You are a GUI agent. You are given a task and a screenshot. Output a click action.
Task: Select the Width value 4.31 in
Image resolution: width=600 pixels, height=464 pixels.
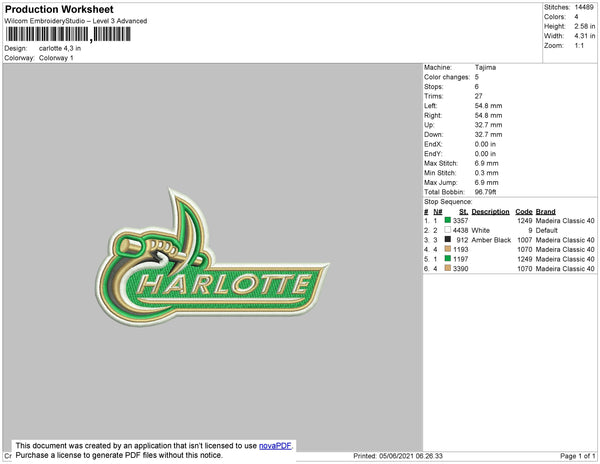[585, 36]
